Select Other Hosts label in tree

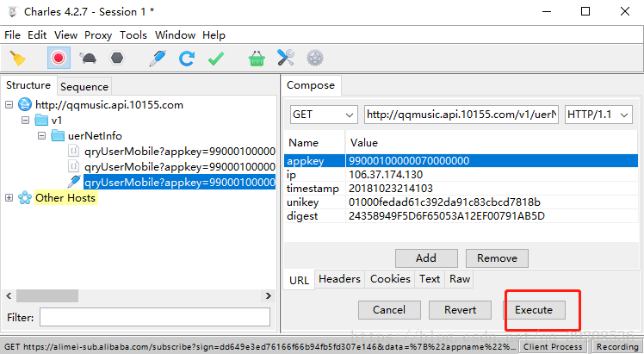pyautogui.click(x=65, y=197)
